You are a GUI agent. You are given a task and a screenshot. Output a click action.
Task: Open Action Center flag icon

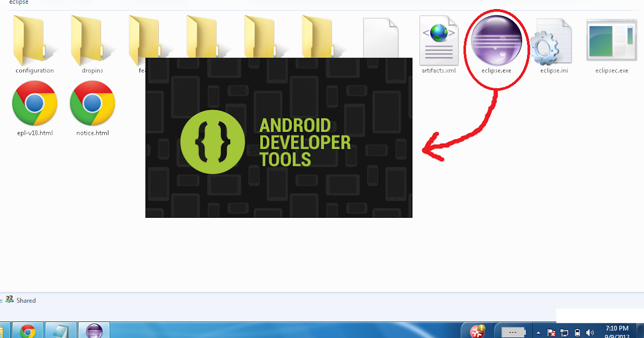(x=551, y=333)
